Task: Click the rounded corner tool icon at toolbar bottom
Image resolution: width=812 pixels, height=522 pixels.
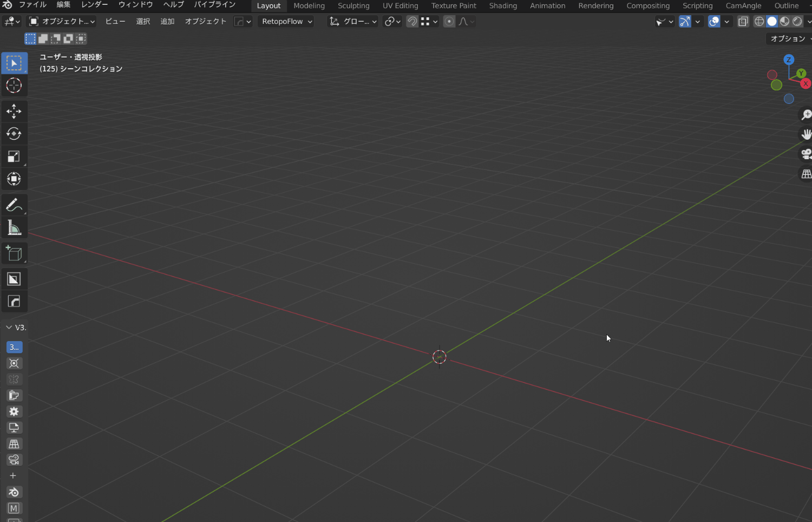Action: point(14,301)
